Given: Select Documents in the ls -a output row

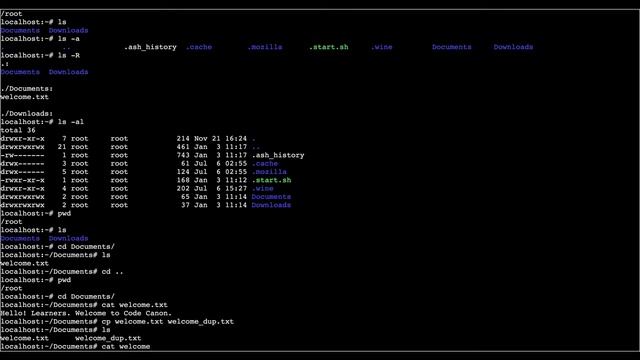Looking at the screenshot, I should pos(452,47).
